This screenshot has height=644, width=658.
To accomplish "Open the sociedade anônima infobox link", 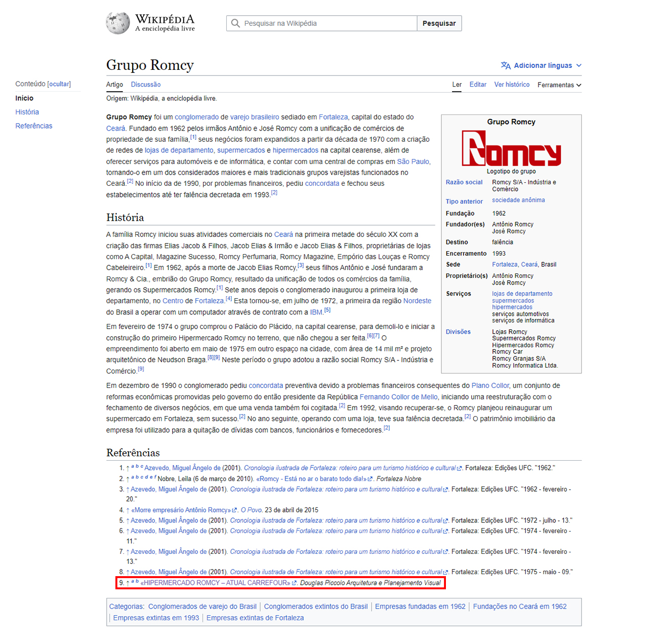I will (518, 200).
